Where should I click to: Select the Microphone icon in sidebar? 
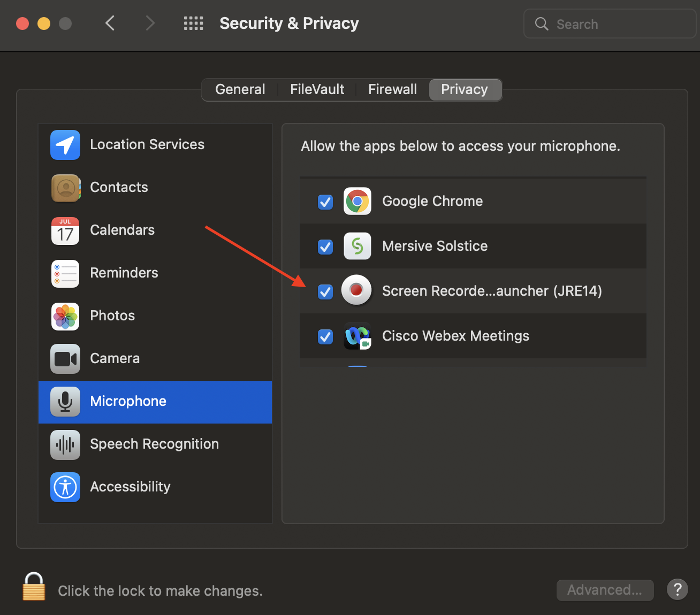point(65,402)
